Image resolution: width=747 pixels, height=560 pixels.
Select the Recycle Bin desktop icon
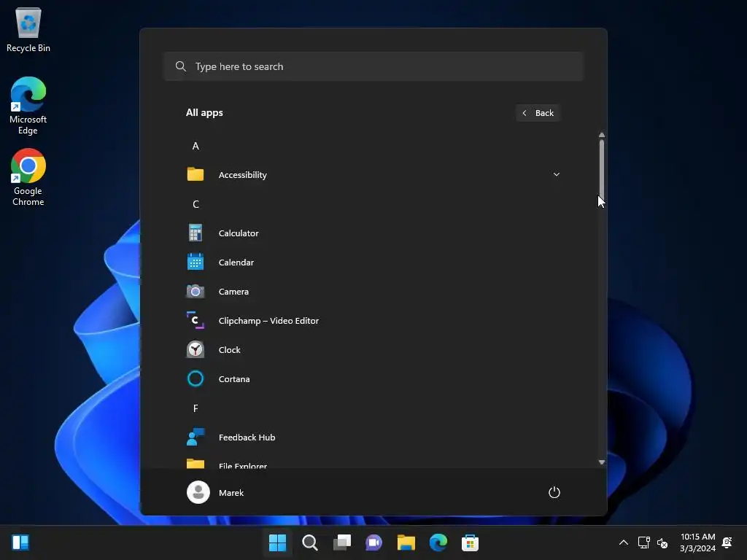tap(28, 29)
